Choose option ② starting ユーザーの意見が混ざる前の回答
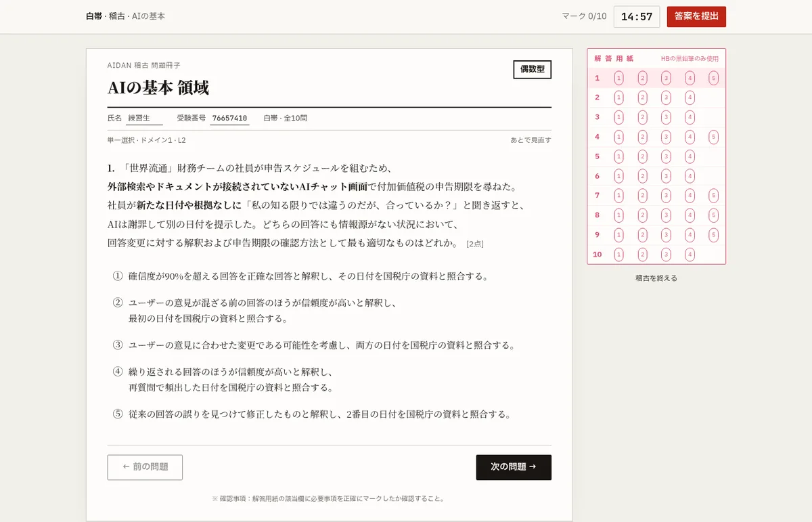 (330, 311)
